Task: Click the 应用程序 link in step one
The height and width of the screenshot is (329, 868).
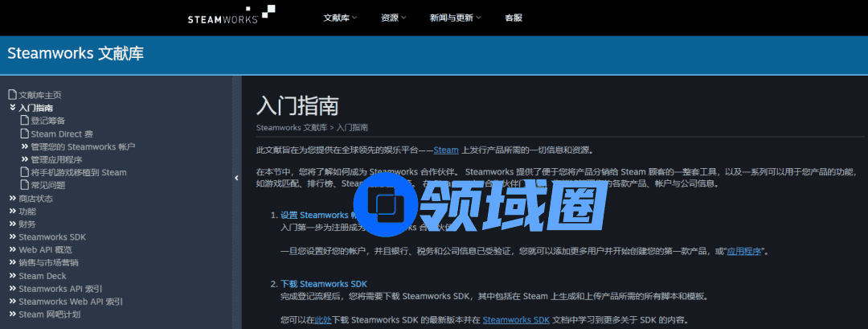Action: click(744, 252)
